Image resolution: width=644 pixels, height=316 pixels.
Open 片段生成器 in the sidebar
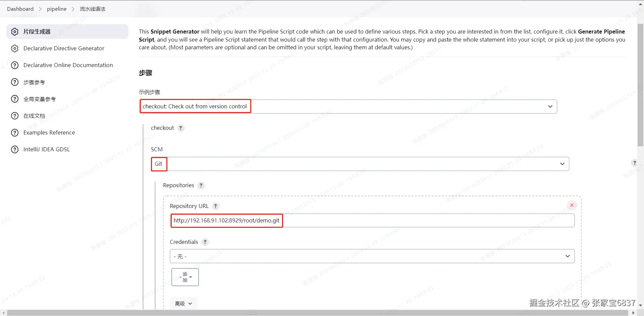[67, 32]
